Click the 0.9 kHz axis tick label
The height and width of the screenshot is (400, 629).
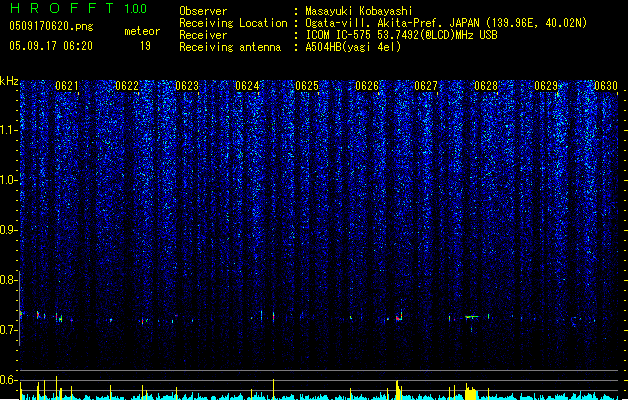click(x=8, y=230)
